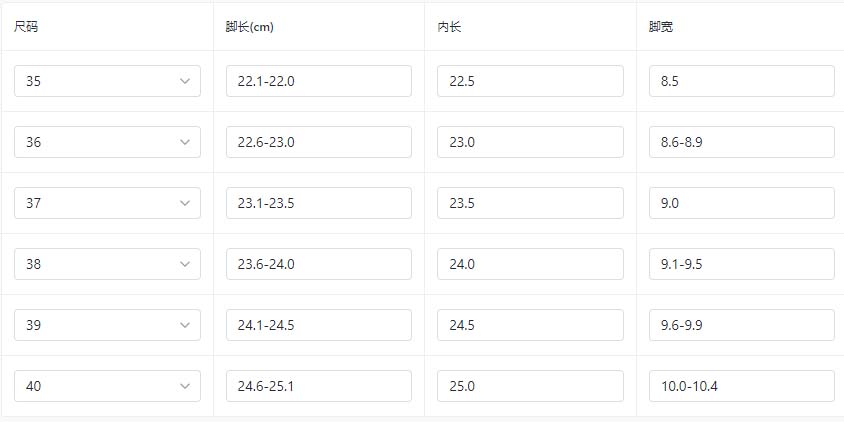Focus foot length input 24.1-24.5
Screen dimensions: 844x422
318,325
